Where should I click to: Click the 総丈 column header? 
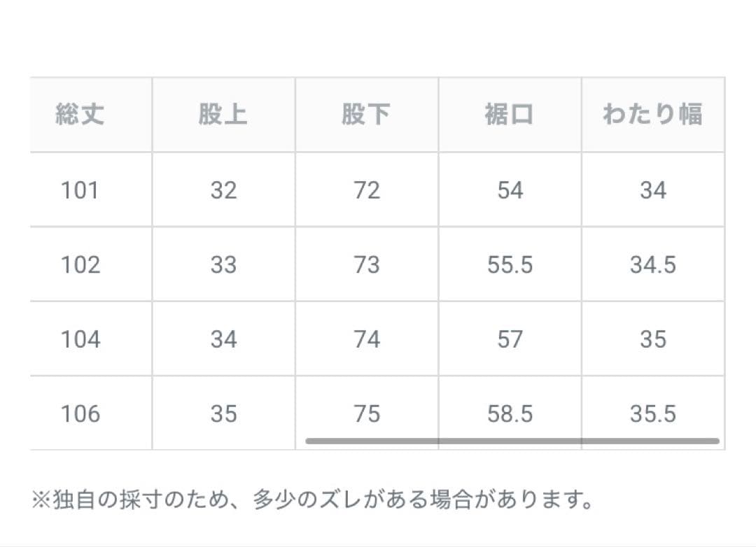coord(80,114)
